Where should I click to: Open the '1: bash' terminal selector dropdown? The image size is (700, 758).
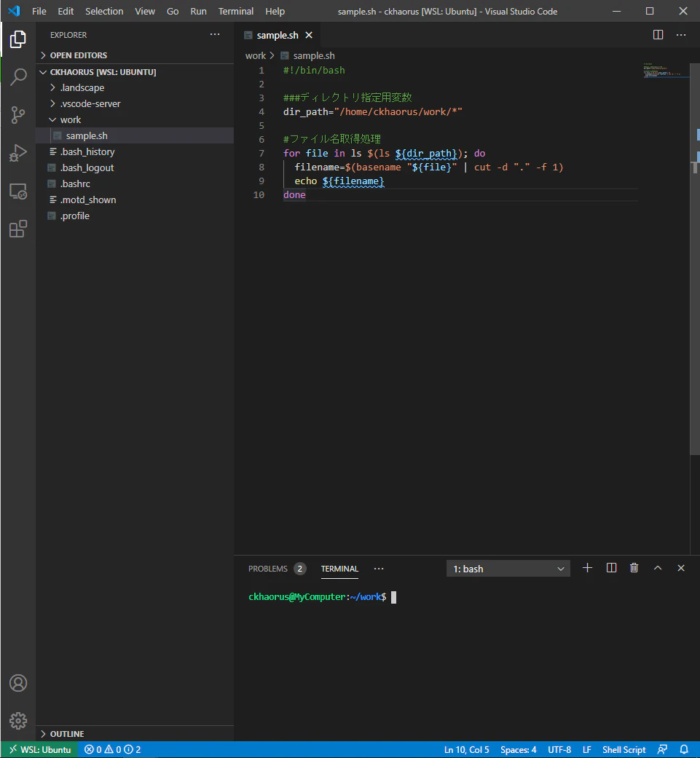[x=508, y=569]
